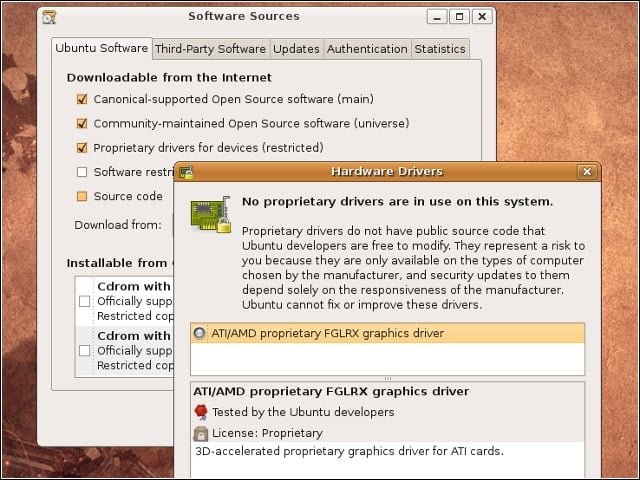Screen dimensions: 640x480
Task: Maximize the Software Sources window
Action: (x=459, y=17)
